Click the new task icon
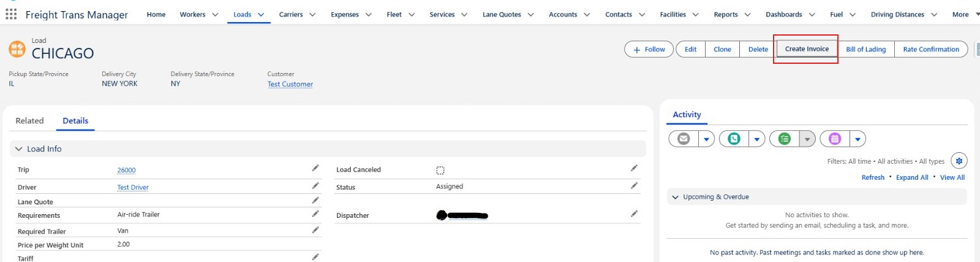 785,139
